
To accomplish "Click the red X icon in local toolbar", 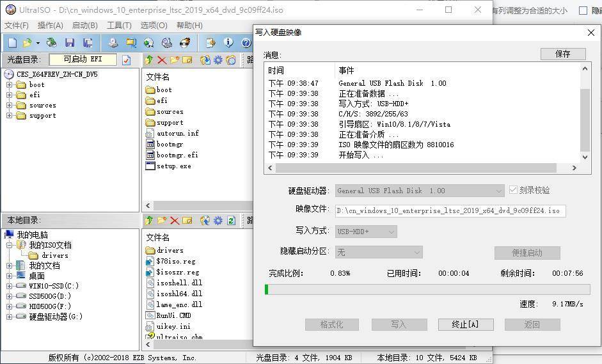I will tap(175, 221).
